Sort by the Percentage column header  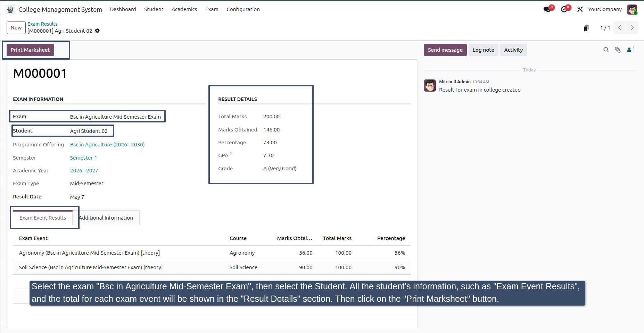pyautogui.click(x=391, y=238)
